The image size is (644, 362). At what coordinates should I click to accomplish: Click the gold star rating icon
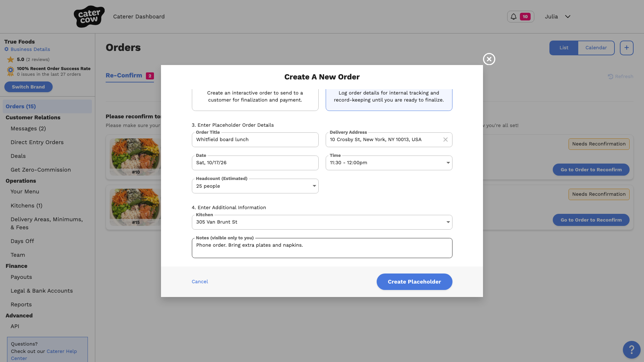tap(11, 59)
